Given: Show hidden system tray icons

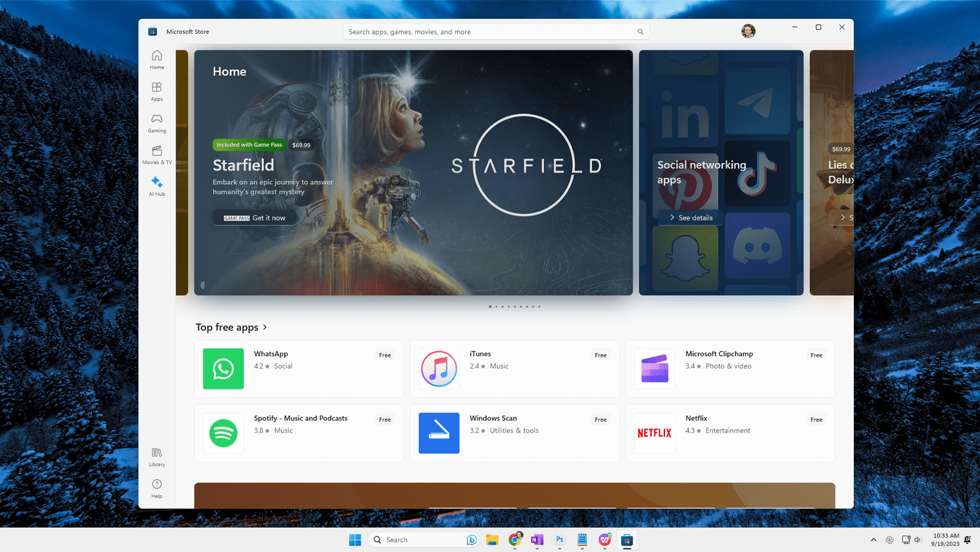Looking at the screenshot, I should (874, 540).
